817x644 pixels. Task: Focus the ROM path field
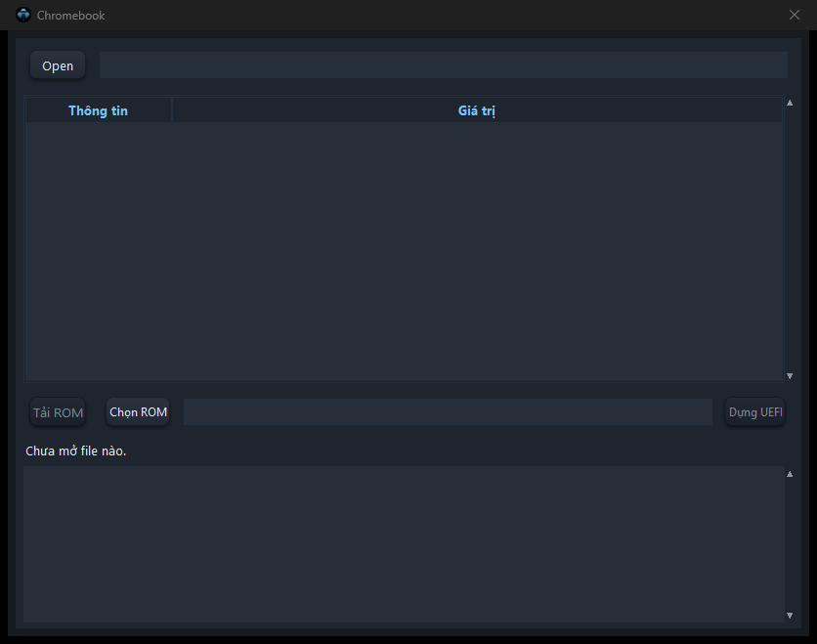tap(448, 412)
